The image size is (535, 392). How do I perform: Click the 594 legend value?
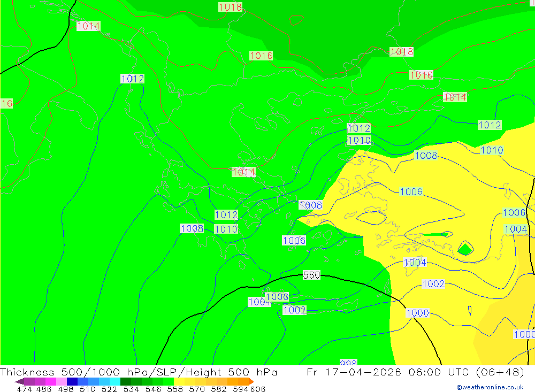tap(241, 389)
